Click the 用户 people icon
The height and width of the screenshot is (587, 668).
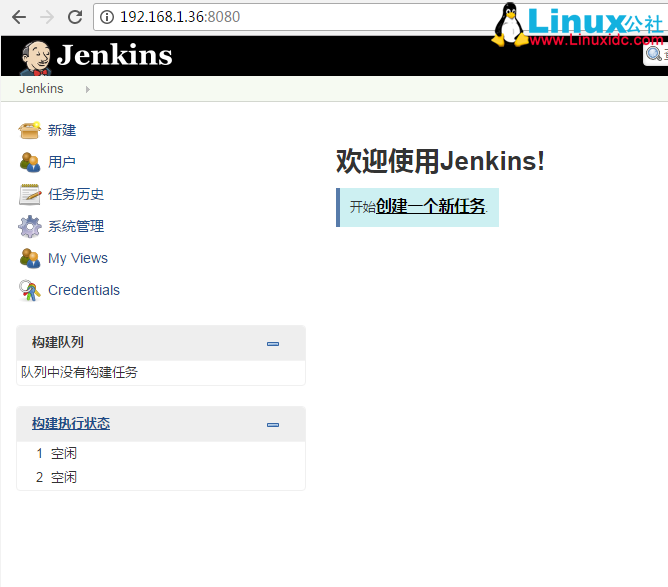30,162
